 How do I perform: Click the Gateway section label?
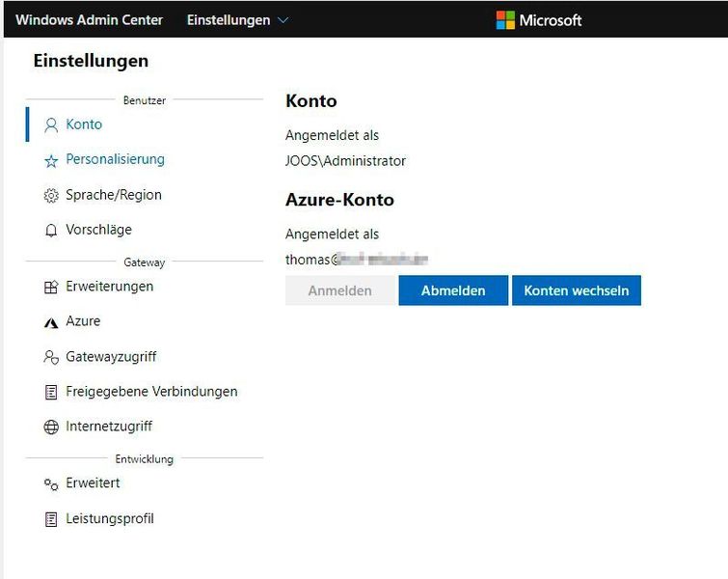pos(145,262)
